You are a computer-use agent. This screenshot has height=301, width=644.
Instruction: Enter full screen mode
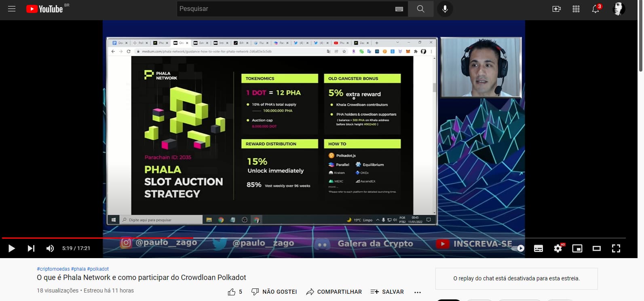[616, 248]
